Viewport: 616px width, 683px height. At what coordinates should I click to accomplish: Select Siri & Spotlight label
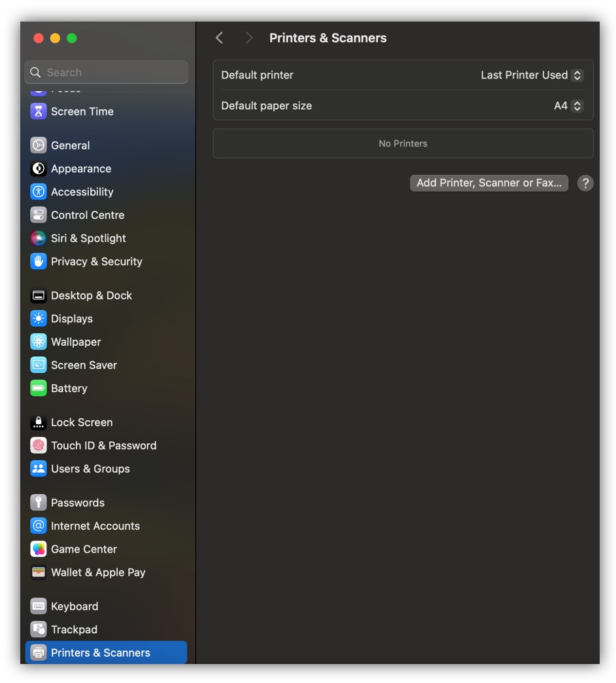[88, 239]
